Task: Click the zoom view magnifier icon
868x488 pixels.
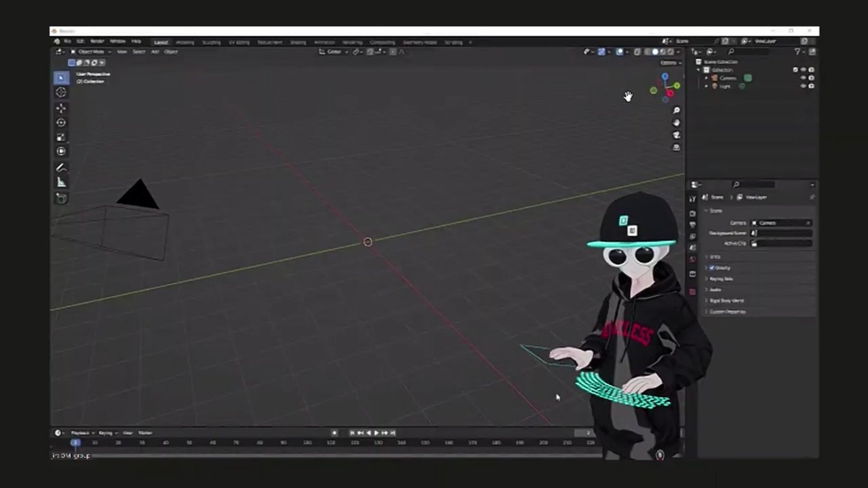Action: click(676, 111)
